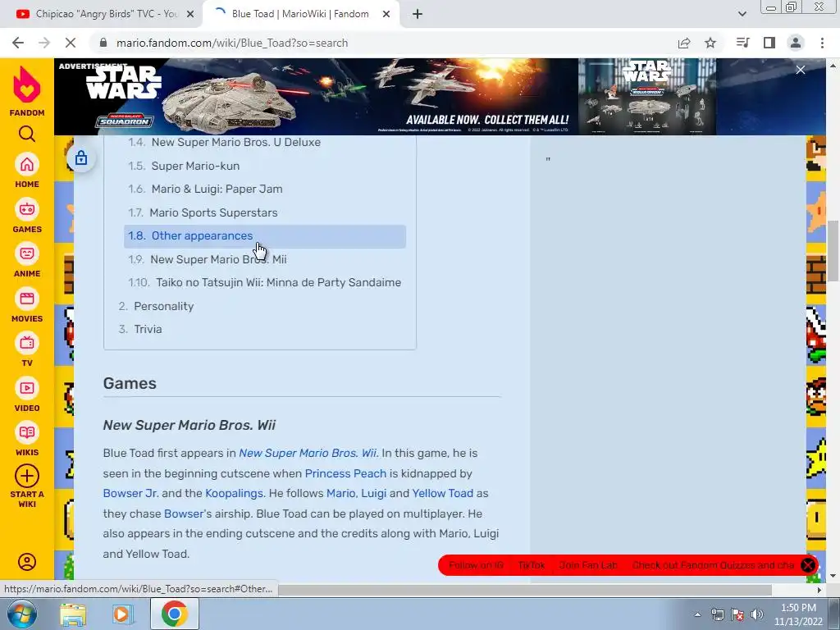Toggle Chrome side panel
This screenshot has width=840, height=630.
click(x=769, y=43)
